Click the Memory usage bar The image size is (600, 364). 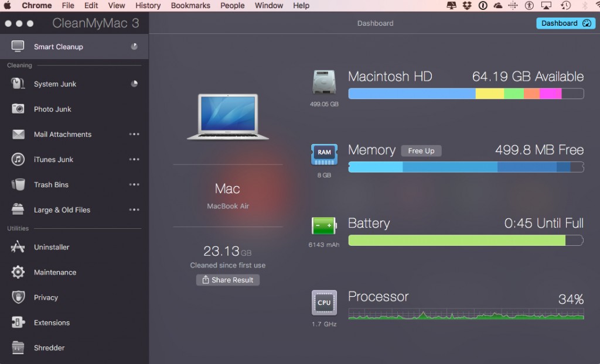pos(466,167)
